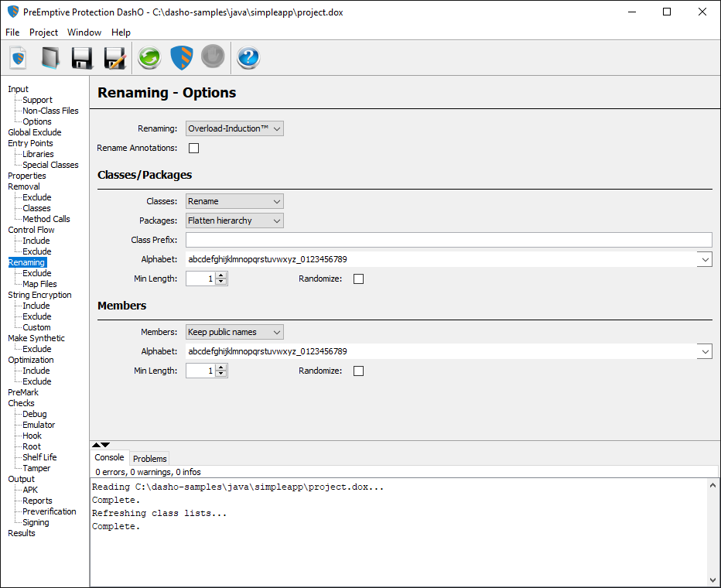Open the Project menu
Viewport: 721px width, 588px height.
[x=43, y=32]
